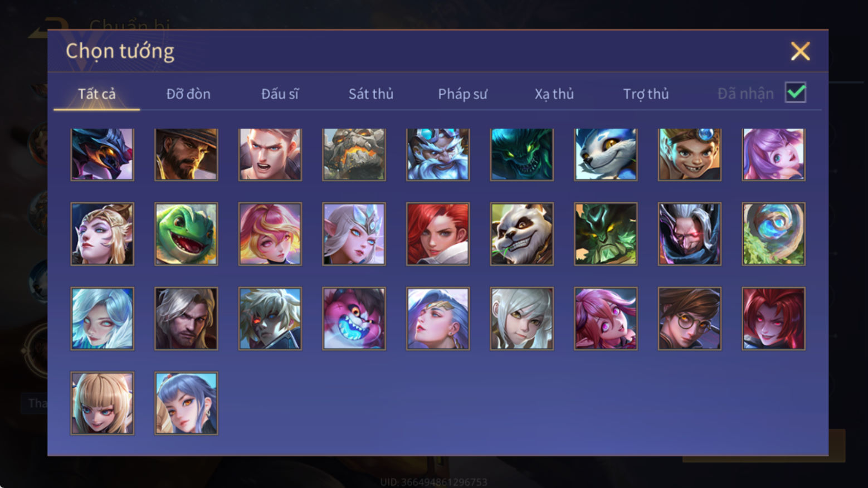Pick the cowboy hat bearded hero

click(x=186, y=154)
